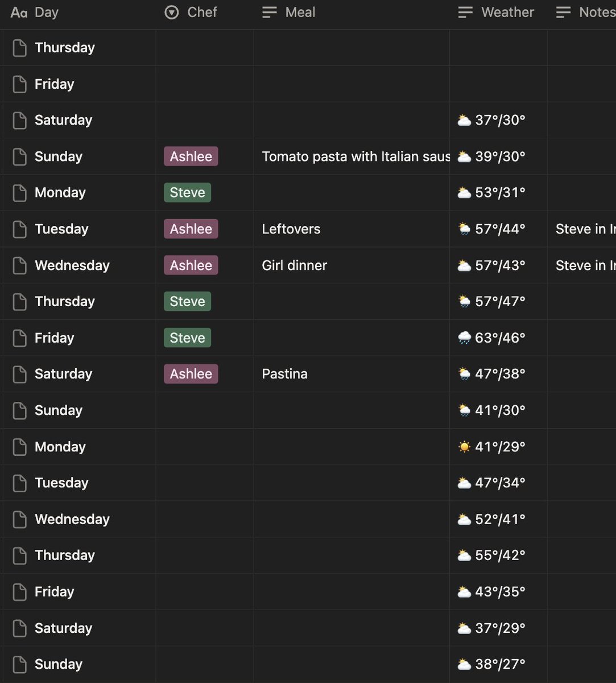Select the Steve chip in Monday's Chef cell
The height and width of the screenshot is (683, 616).
[187, 192]
